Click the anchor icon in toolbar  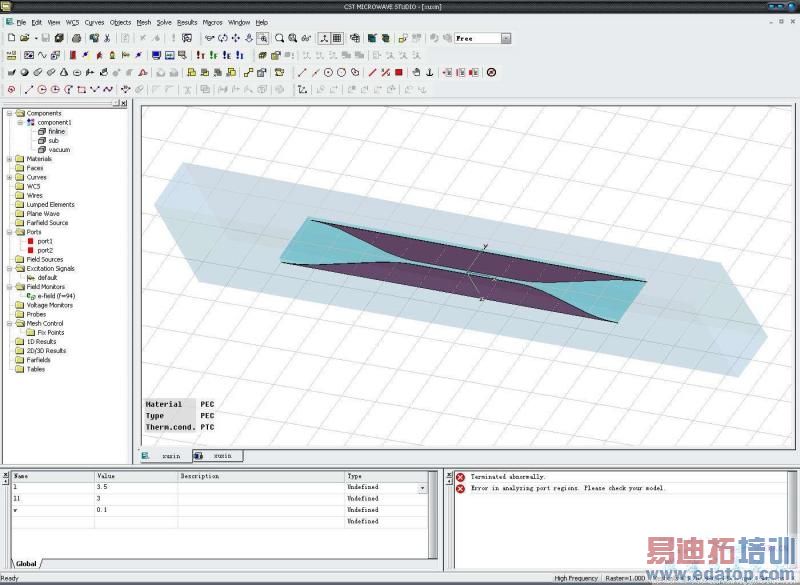click(x=430, y=72)
